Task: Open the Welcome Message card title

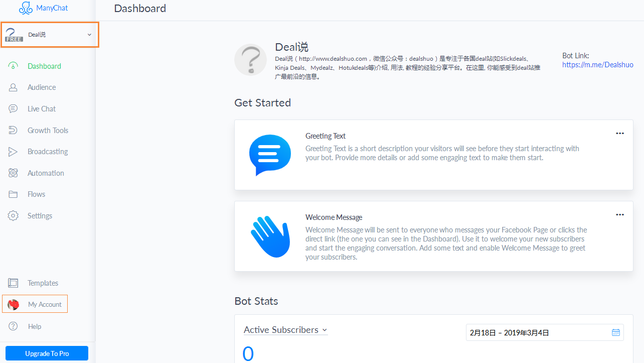Action: (x=334, y=217)
